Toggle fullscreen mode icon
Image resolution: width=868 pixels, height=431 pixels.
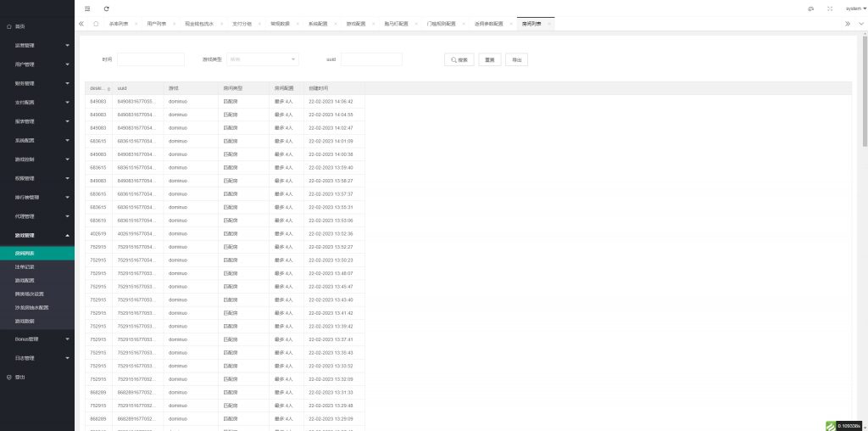(x=829, y=8)
